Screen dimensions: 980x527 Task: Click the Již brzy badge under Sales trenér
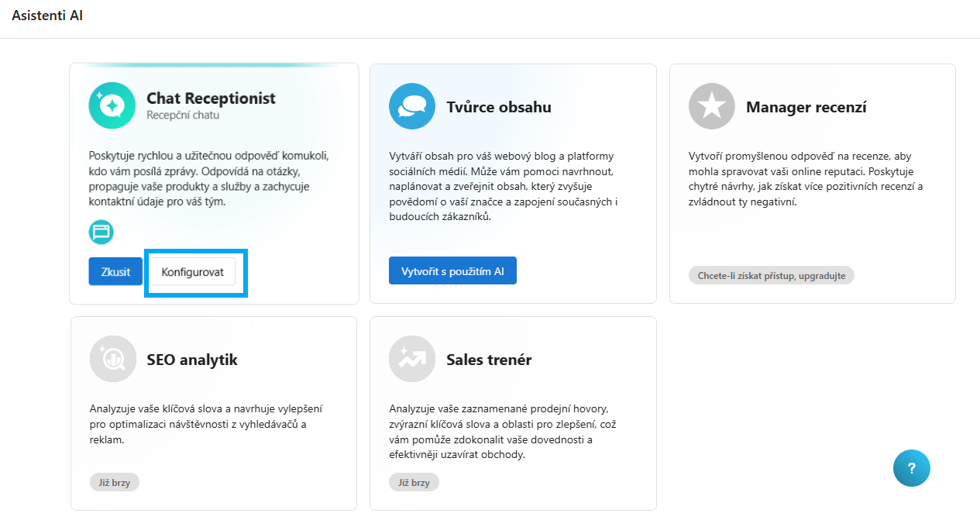[x=414, y=482]
